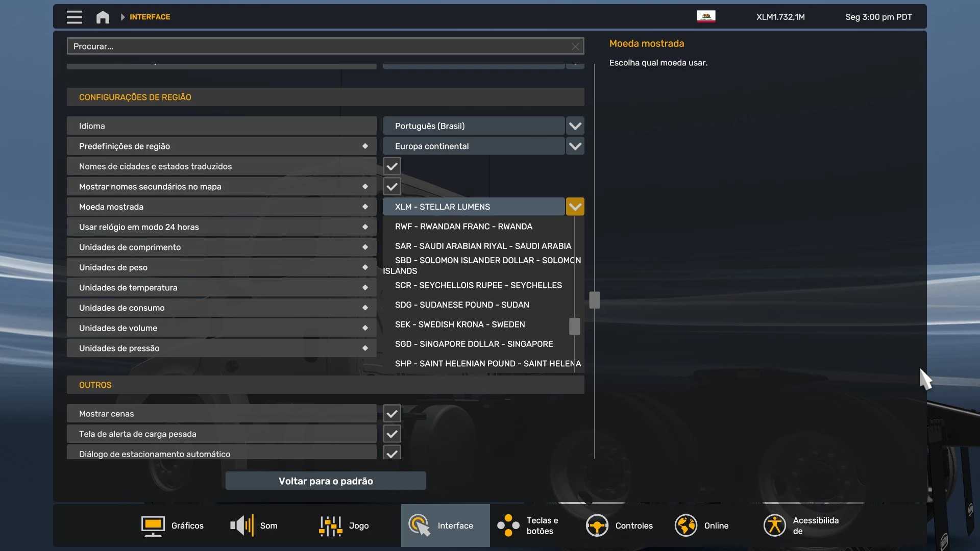Uncheck Nomes de cidades e estados traduzidos

tap(392, 166)
